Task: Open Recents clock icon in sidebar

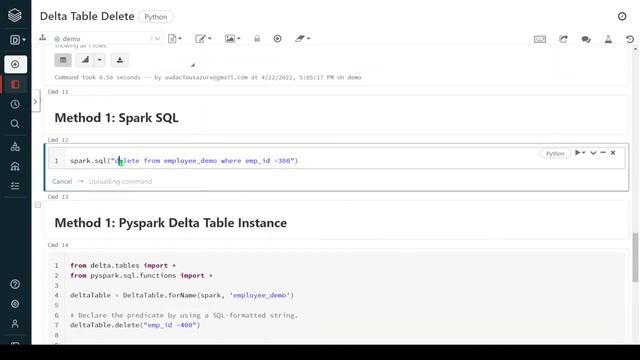Action: [15, 104]
